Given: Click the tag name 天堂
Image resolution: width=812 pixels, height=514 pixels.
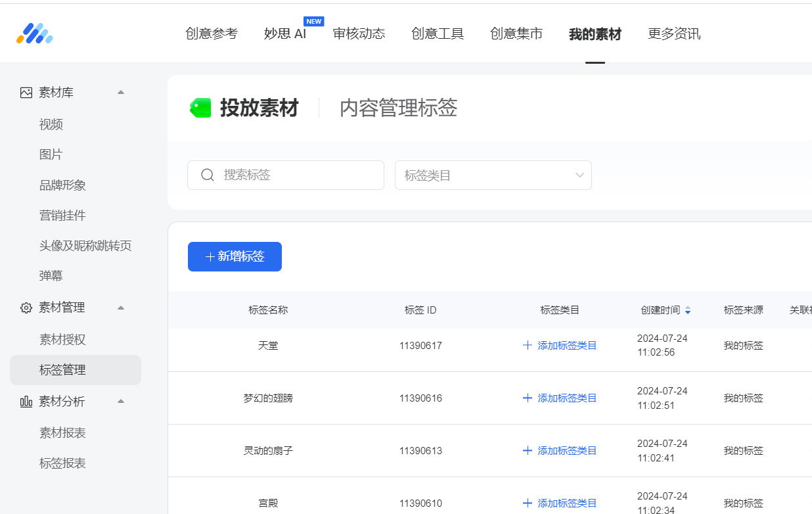Looking at the screenshot, I should click(268, 346).
